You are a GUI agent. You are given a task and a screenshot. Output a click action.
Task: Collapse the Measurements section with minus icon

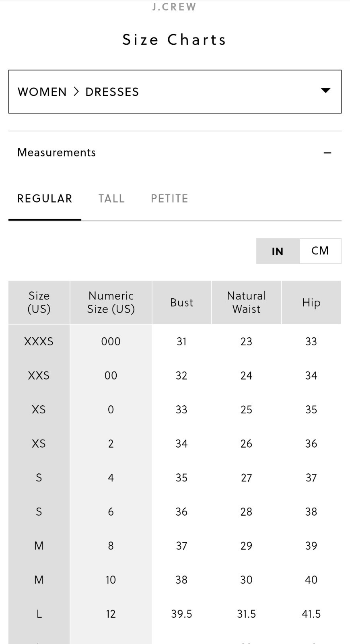(x=327, y=153)
